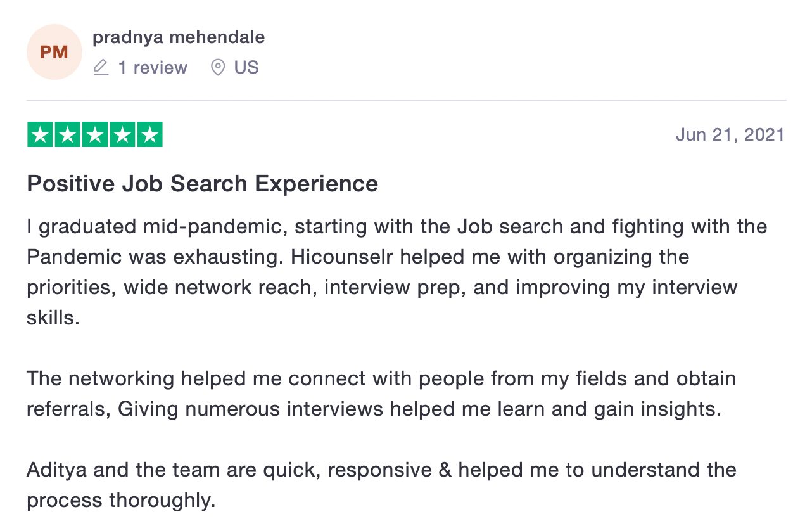
Task: Click the pencil review-count icon
Action: 101,67
